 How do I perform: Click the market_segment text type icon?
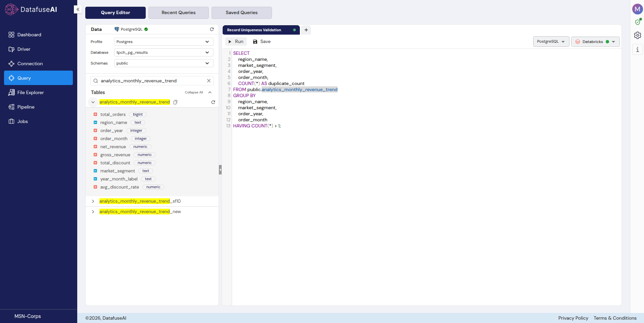[x=95, y=171]
